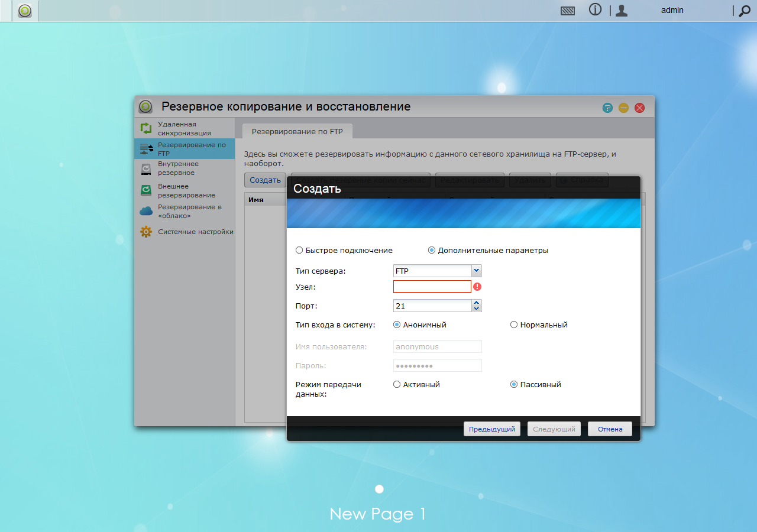The height and width of the screenshot is (532, 757).
Task: Click the Удаленная синхронизация sidebar icon
Action: point(146,128)
